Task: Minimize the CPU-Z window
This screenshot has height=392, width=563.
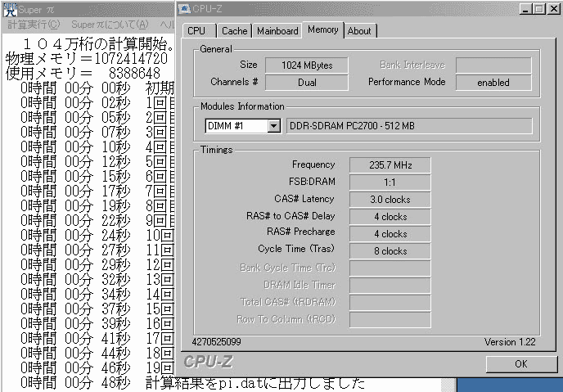Action: 524,8
